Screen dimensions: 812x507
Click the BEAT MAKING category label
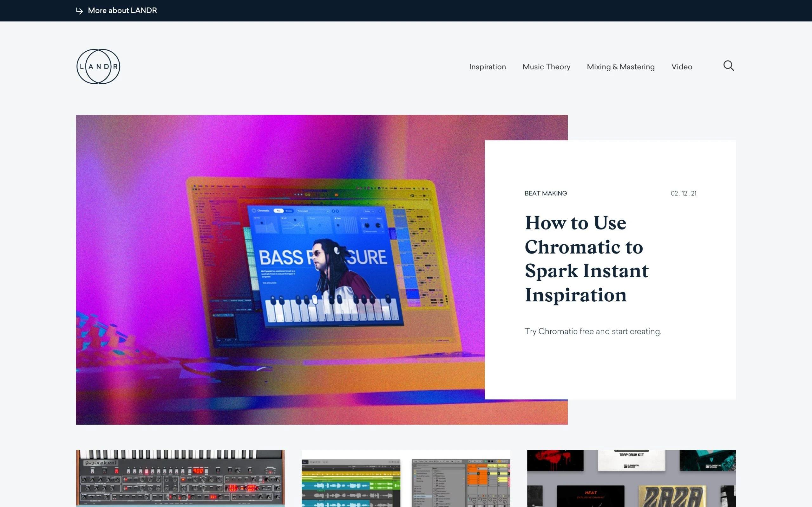point(545,194)
